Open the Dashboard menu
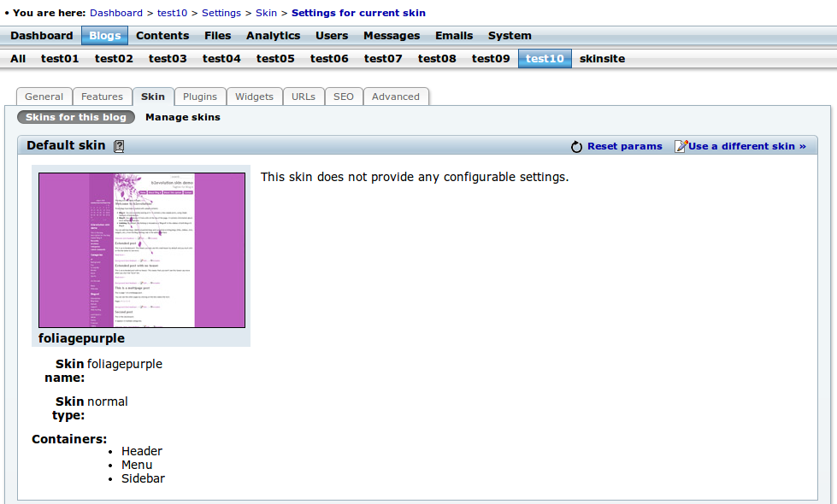This screenshot has height=504, width=837. (42, 36)
